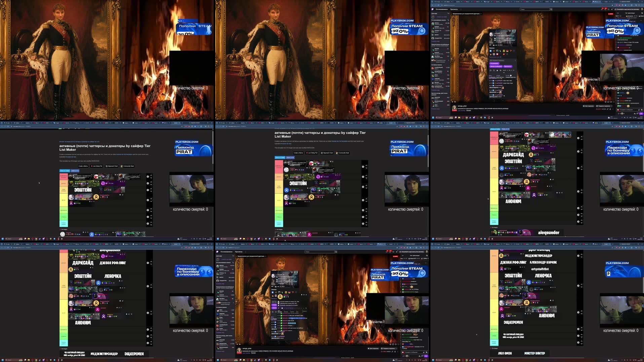Click search magnifier icon, Twitch window with single user card
This screenshot has height=362, width=644.
click(551, 9)
